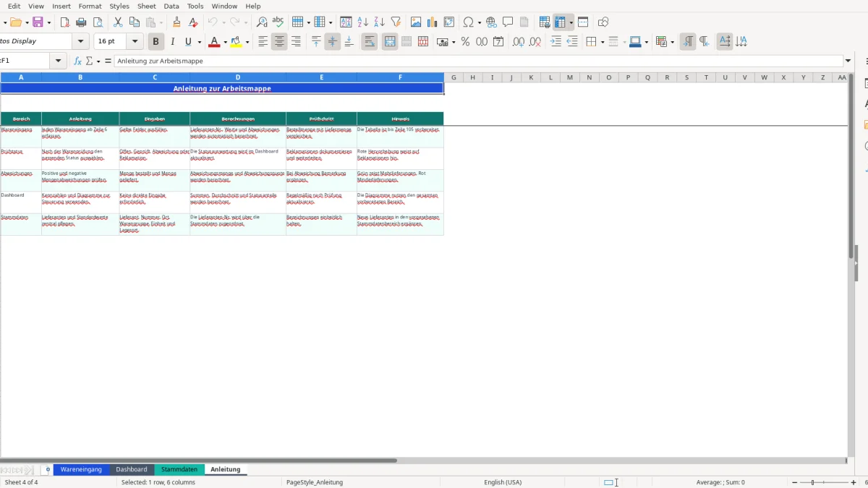868x488 pixels.
Task: Insert an image
Action: [x=416, y=22]
